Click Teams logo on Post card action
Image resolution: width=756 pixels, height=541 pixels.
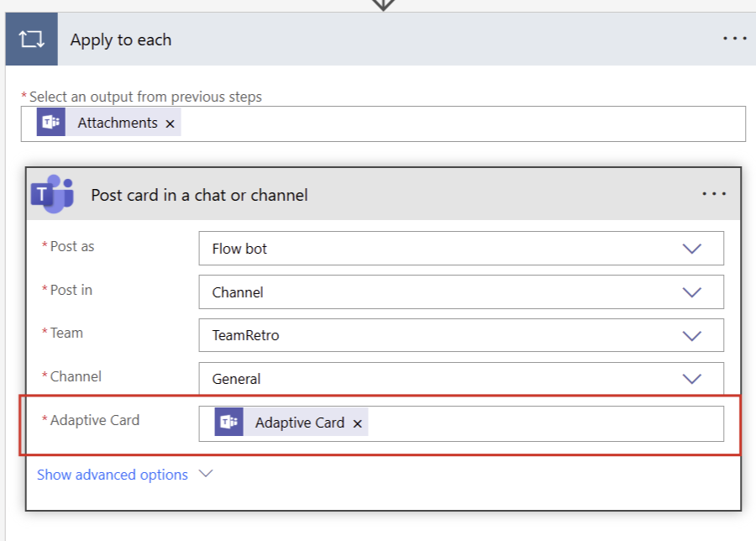[52, 194]
